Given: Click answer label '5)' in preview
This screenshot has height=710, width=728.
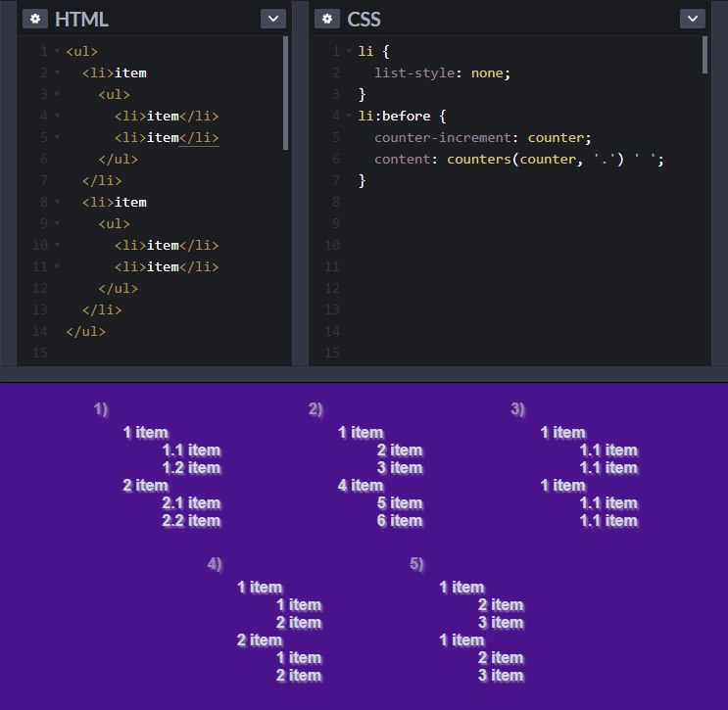Looking at the screenshot, I should 416,564.
